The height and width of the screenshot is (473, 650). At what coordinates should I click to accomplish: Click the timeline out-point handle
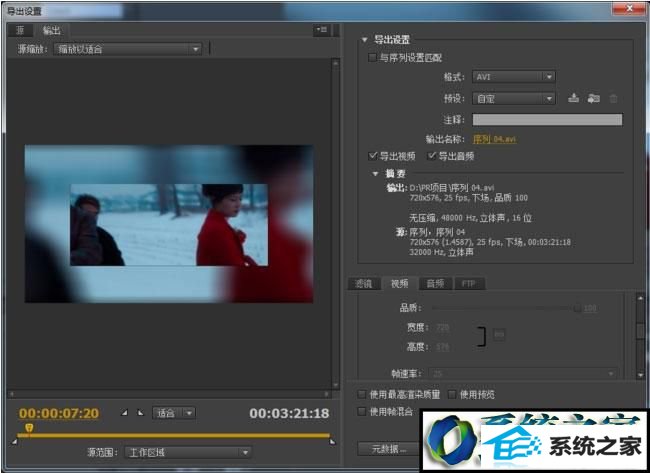332,442
